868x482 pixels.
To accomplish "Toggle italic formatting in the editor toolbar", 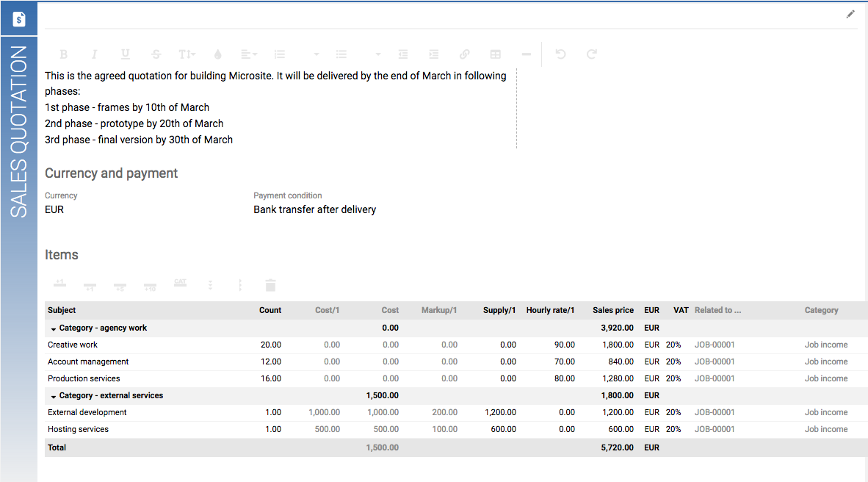I will pos(94,54).
